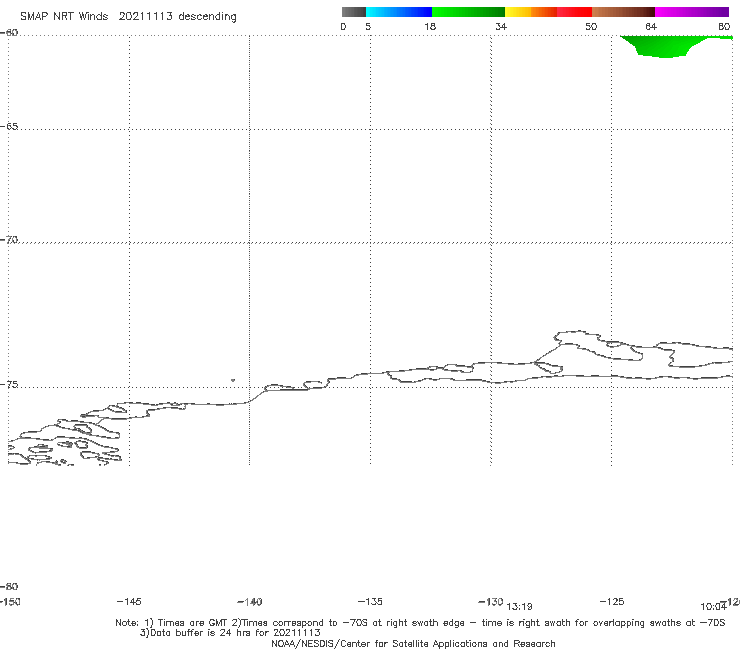
Task: Pick the green 18–34 segment of the color bar
Action: point(468,12)
